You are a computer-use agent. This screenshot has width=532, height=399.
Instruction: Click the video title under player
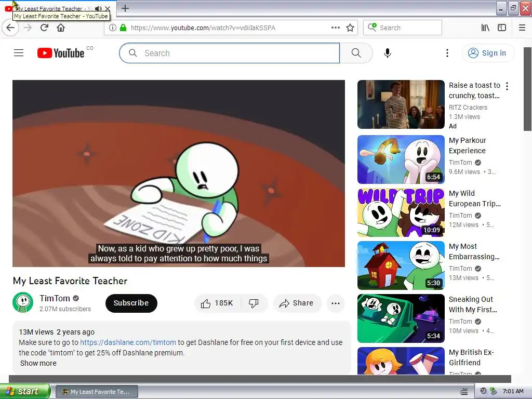point(70,281)
